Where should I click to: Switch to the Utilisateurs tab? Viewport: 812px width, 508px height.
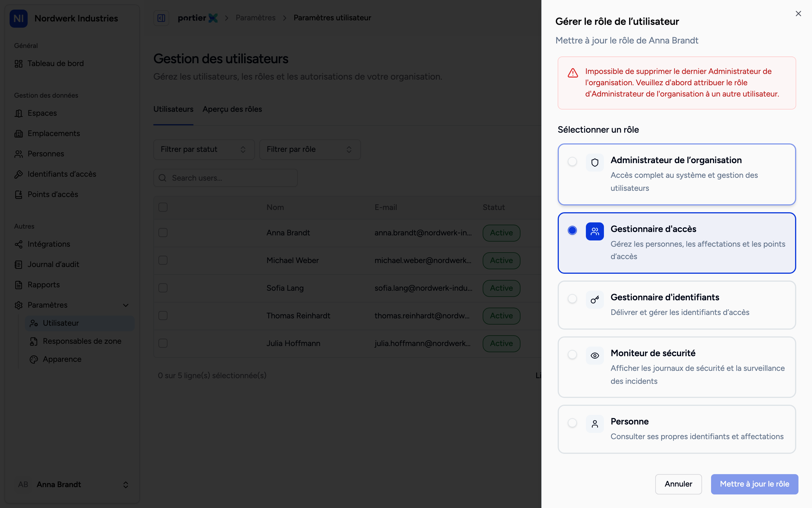(x=173, y=109)
